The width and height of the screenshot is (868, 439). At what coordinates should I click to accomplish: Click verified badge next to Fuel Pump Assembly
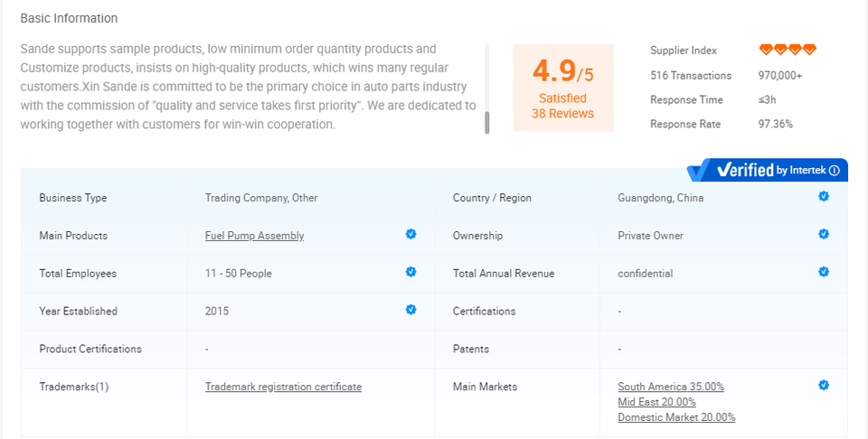(410, 234)
